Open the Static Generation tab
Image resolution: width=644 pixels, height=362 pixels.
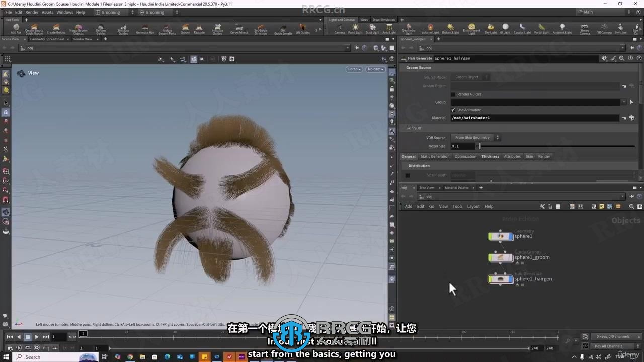tap(435, 156)
